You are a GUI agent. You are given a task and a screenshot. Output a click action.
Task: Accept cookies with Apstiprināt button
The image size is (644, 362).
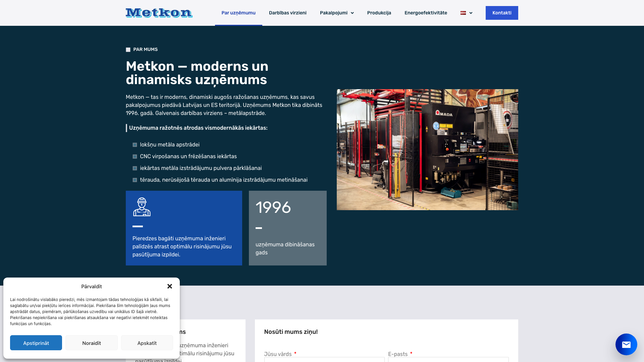[36, 343]
